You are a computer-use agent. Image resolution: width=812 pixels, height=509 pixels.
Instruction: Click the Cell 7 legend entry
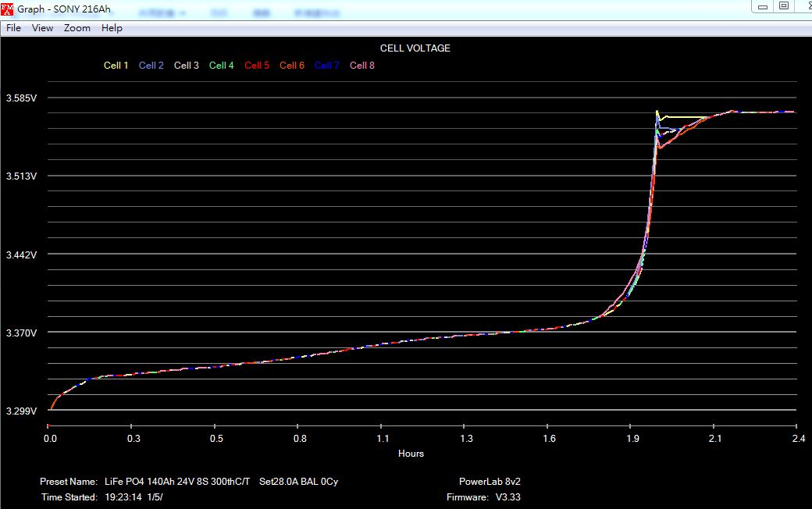tap(326, 66)
